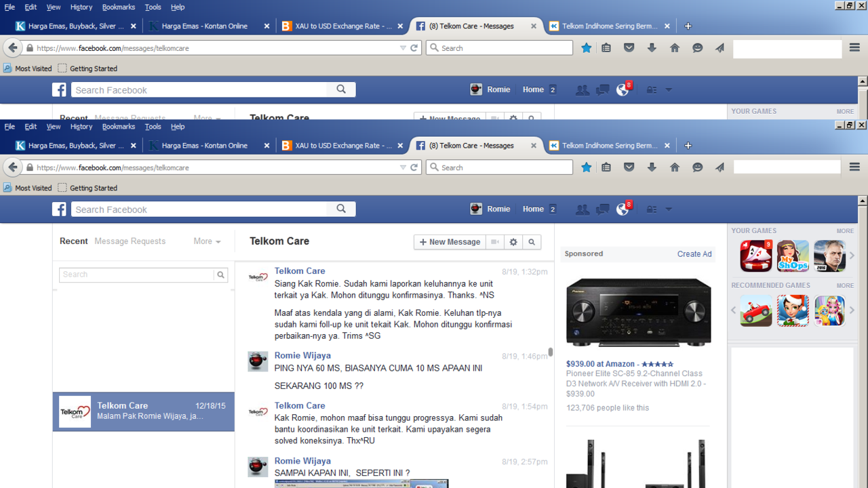Open the conversation gear actions menu
This screenshot has width=868, height=488.
513,242
